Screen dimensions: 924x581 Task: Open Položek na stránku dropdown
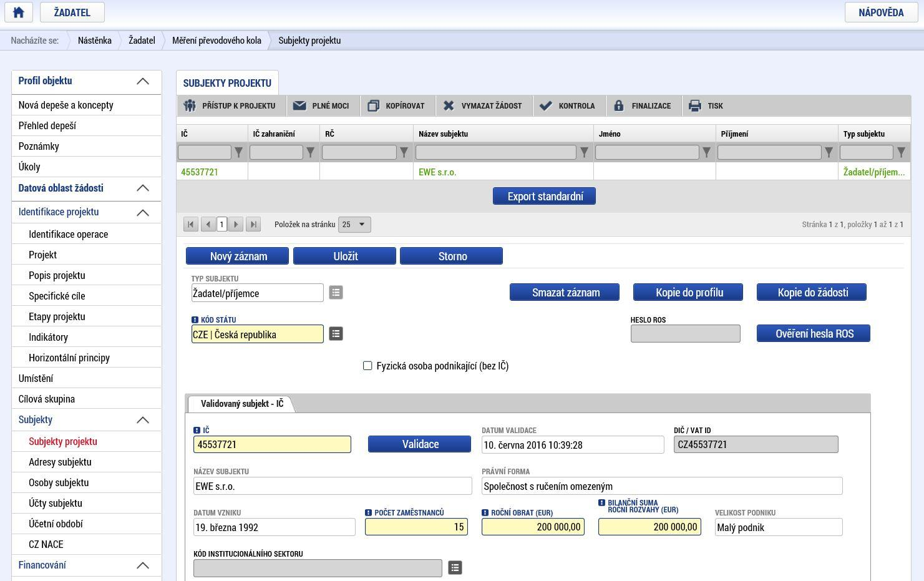[354, 225]
